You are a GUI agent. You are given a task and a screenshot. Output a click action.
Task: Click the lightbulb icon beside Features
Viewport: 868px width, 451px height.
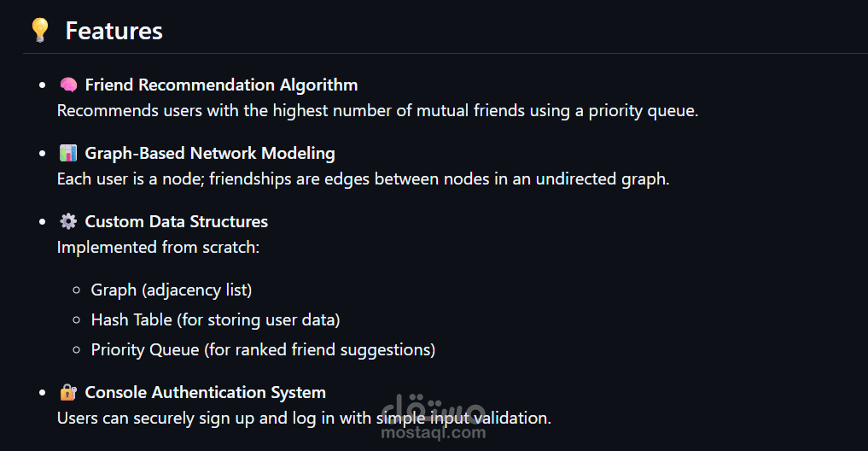click(39, 31)
